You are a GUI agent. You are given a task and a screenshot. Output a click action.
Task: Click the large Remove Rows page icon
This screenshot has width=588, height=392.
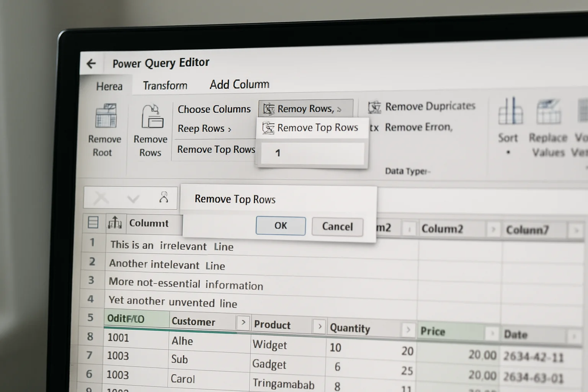(x=152, y=116)
